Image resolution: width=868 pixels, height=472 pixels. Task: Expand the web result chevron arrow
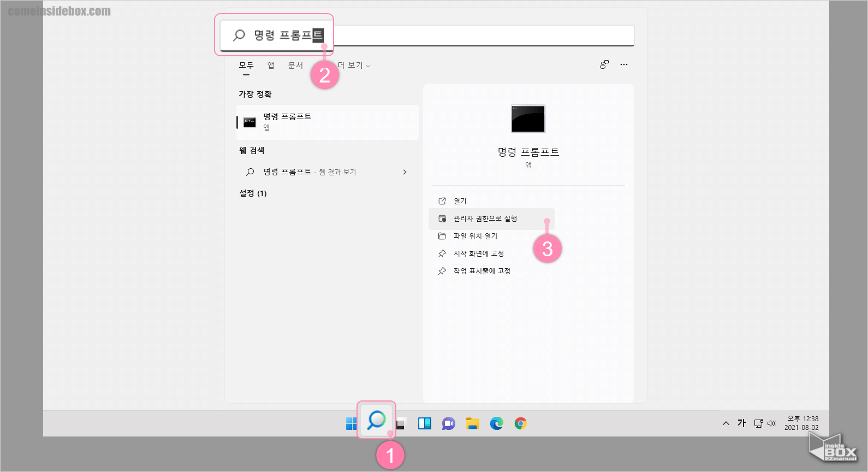pyautogui.click(x=405, y=172)
